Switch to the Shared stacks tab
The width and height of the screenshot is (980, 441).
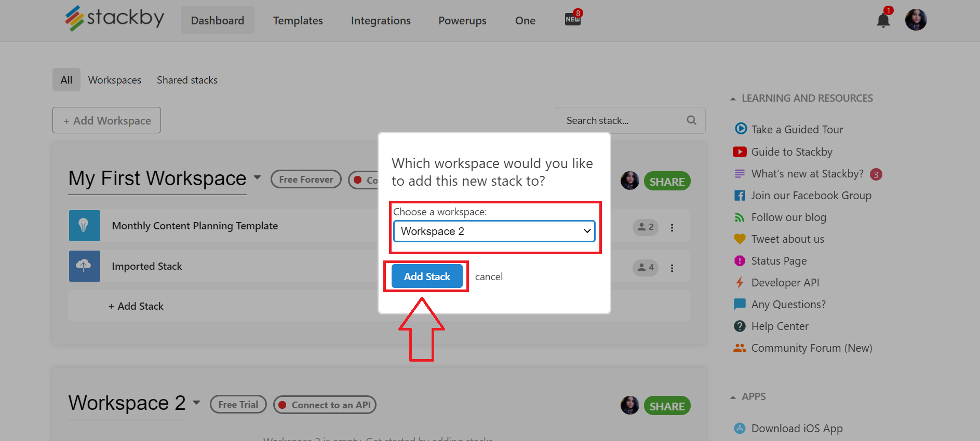tap(187, 80)
